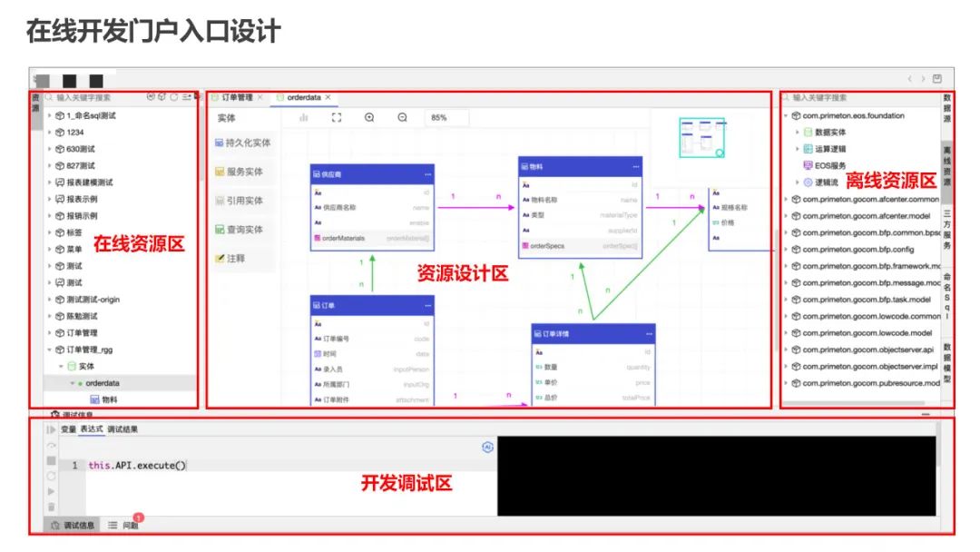This screenshot has width=980, height=552.
Task: Click the fullscreen fit icon in diagram toolbar
Action: [x=337, y=117]
